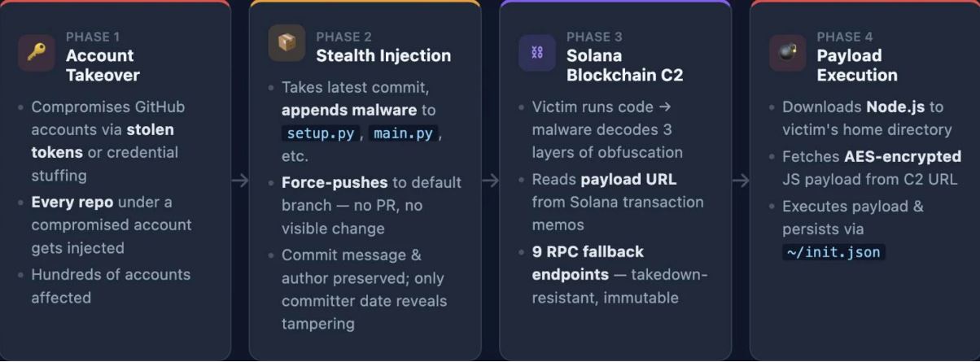Image resolution: width=980 pixels, height=362 pixels.
Task: Click the Solana Blockchain C2 heading
Action: (x=624, y=65)
